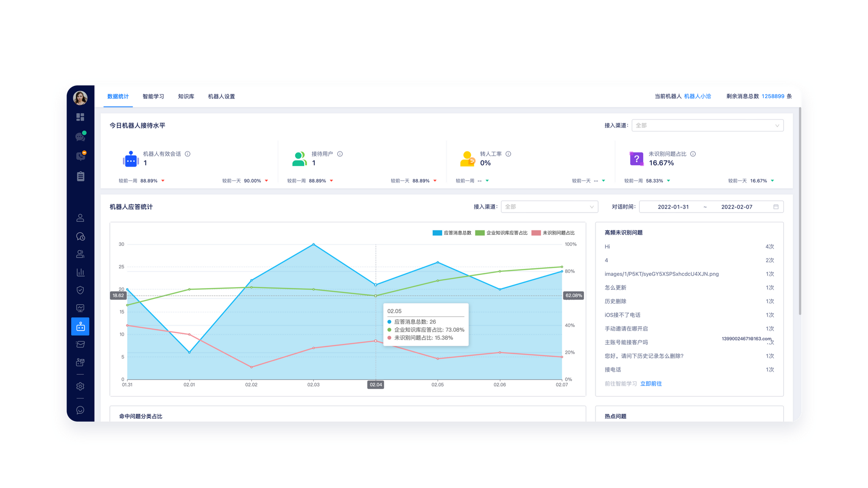Click 机器人小洽 current robot link
The height and width of the screenshot is (488, 868).
point(697,96)
